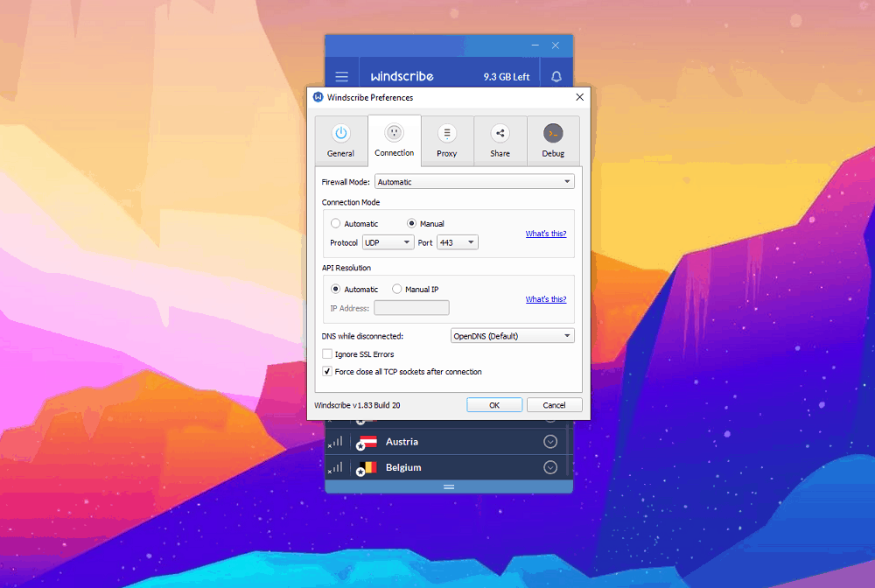Open the Windscribe hamburger menu

tap(341, 76)
